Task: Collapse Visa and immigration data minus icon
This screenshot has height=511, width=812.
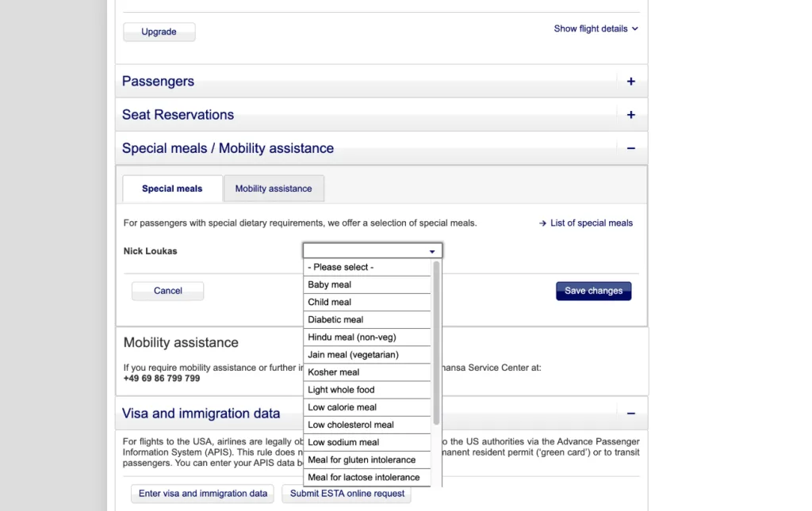Action: pos(630,414)
